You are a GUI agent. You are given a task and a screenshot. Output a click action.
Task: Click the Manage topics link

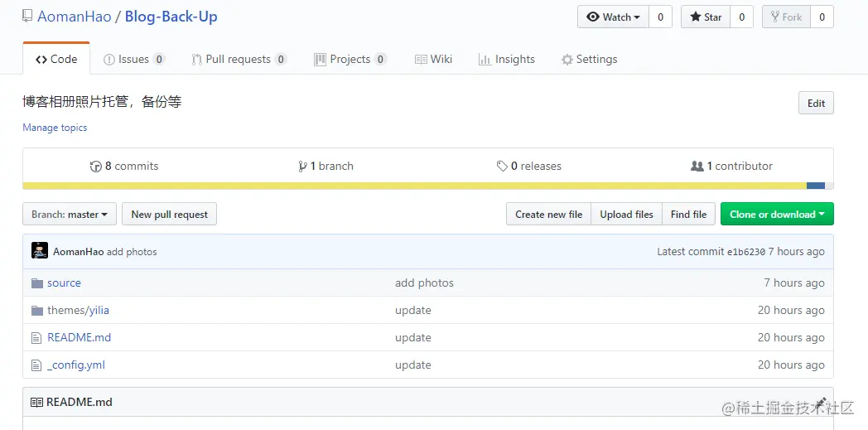tap(55, 128)
